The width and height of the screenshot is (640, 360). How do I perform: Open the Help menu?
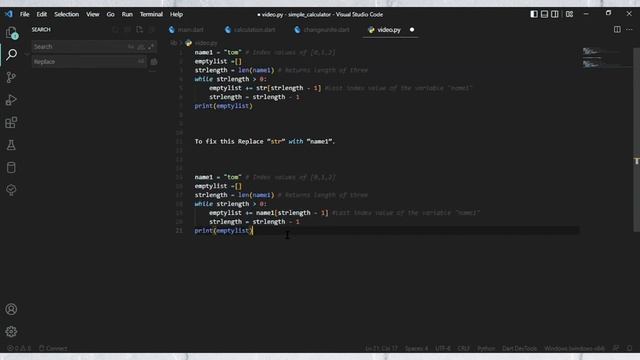pos(176,14)
